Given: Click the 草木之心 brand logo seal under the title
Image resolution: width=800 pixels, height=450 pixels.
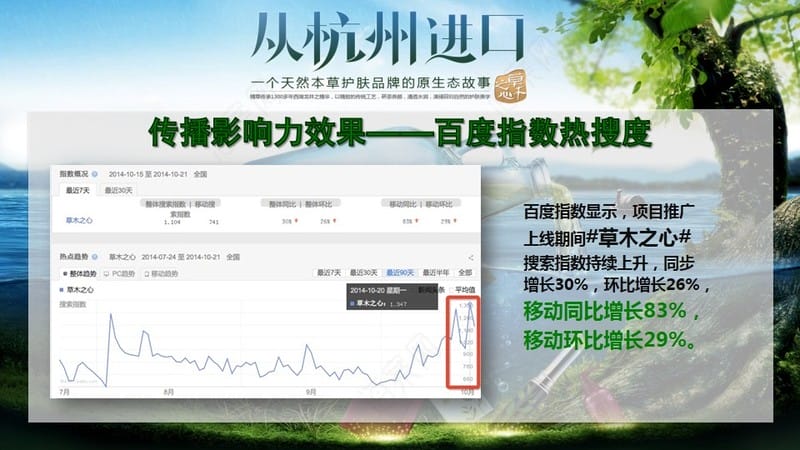Looking at the screenshot, I should [511, 86].
